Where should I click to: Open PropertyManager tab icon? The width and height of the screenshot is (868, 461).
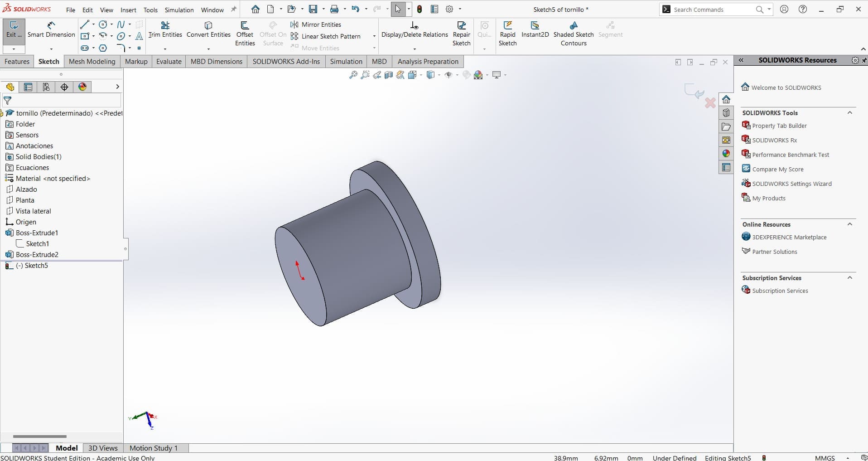tap(28, 87)
